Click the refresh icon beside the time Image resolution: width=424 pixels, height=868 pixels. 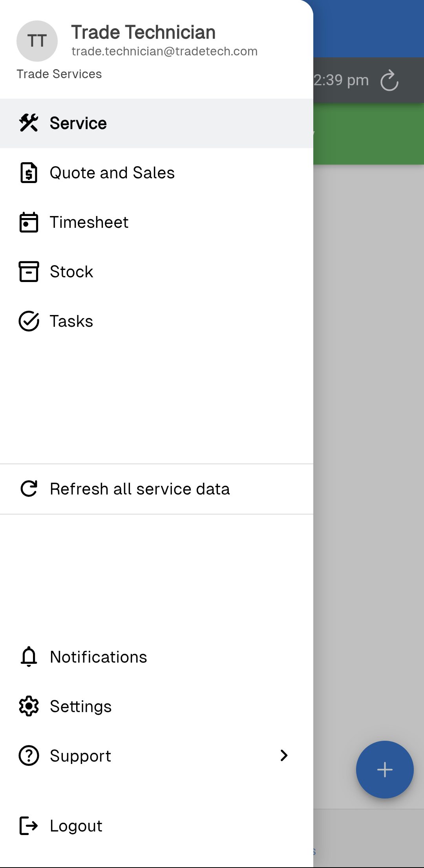pos(389,81)
